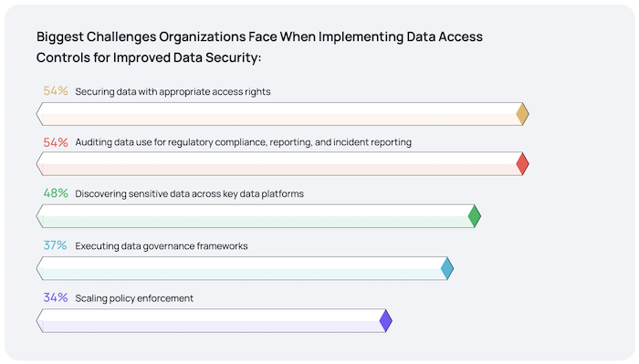Click the 'Biggest Challenges Organizations Face' chart title
This screenshot has width=639, height=364.
pyautogui.click(x=259, y=47)
